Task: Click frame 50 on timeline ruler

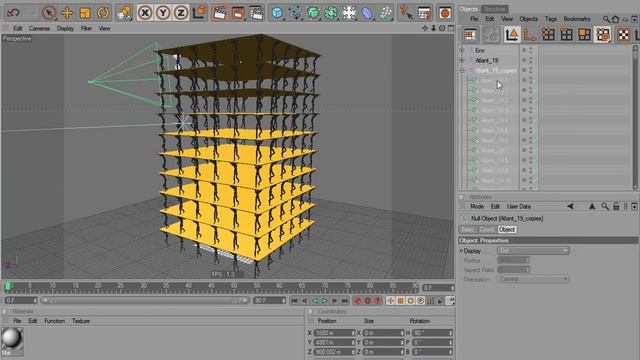Action: (234, 287)
